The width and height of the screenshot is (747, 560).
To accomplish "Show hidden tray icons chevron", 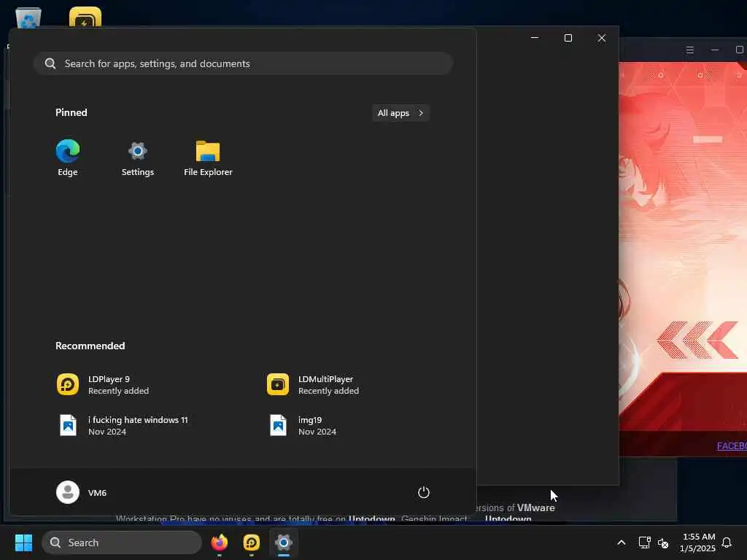I will (622, 542).
